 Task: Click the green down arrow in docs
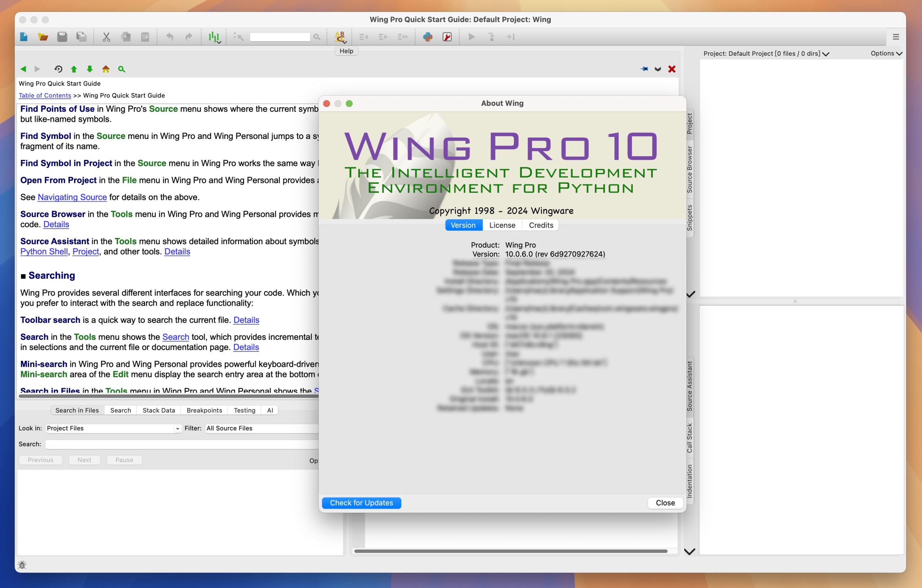point(90,69)
